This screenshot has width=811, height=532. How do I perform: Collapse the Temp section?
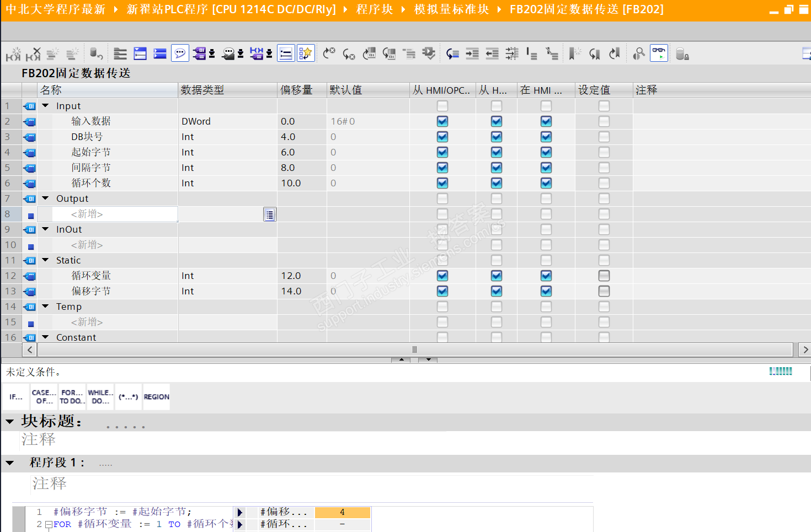[46, 306]
